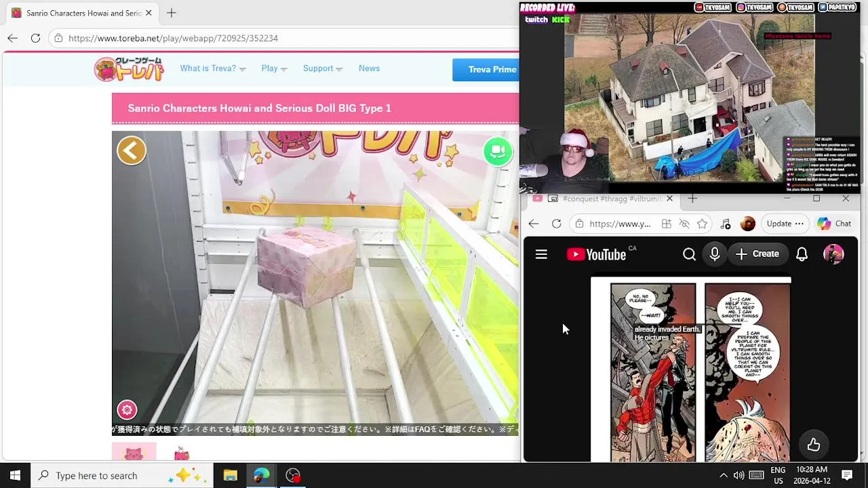Open the News link
The height and width of the screenshot is (488, 868).
tap(369, 68)
